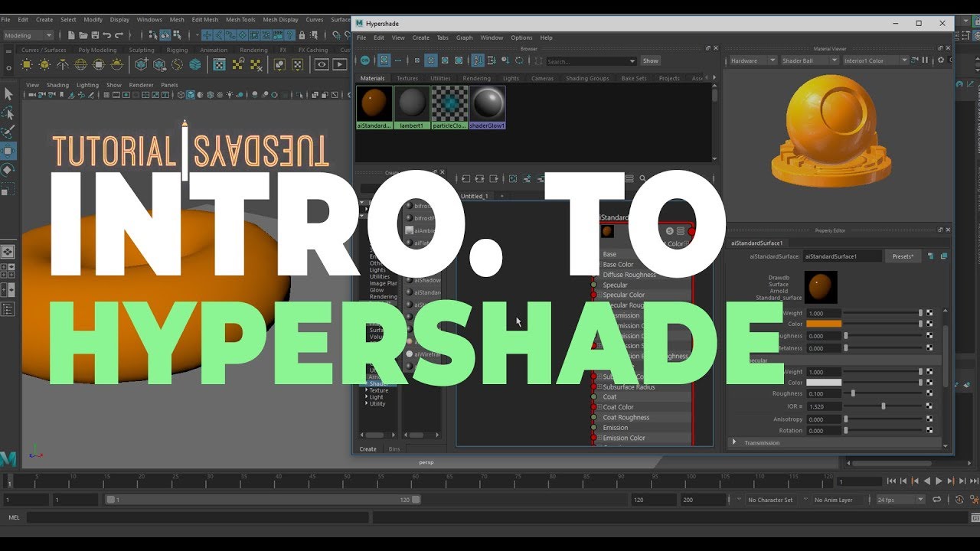This screenshot has height=551, width=980.
Task: Select the Move tool in toolbox
Action: pyautogui.click(x=8, y=150)
